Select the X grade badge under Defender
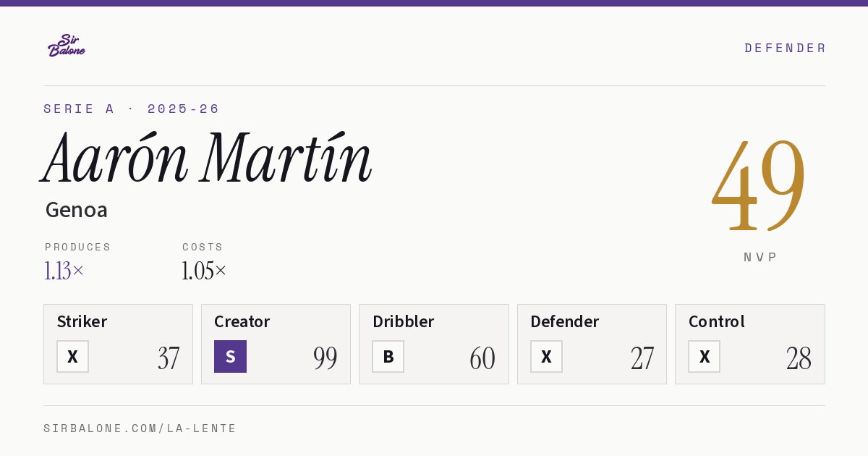The width and height of the screenshot is (868, 456). [x=546, y=356]
